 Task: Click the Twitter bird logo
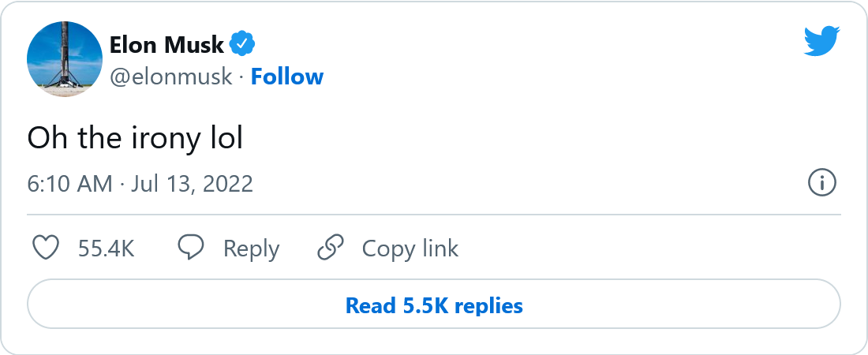pos(822,41)
